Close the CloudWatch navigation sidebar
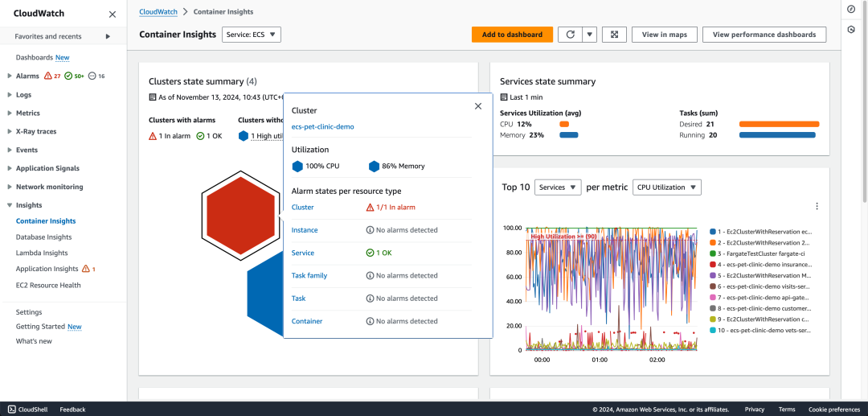 click(113, 14)
